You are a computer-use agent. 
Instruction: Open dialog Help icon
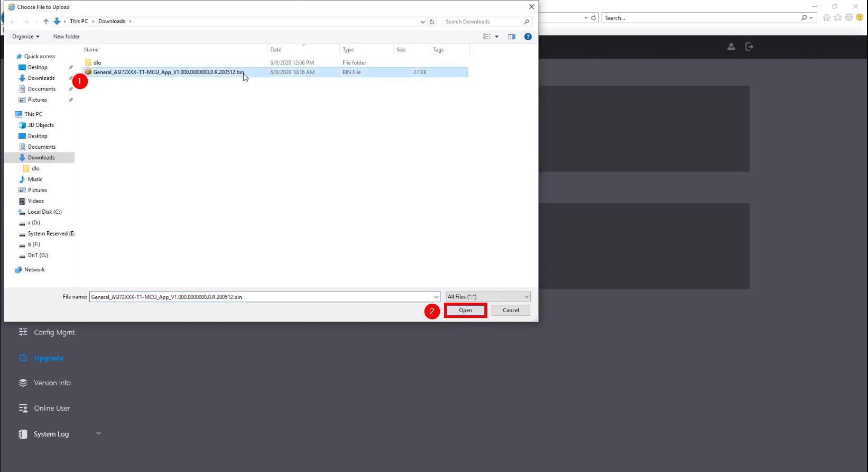(x=528, y=37)
